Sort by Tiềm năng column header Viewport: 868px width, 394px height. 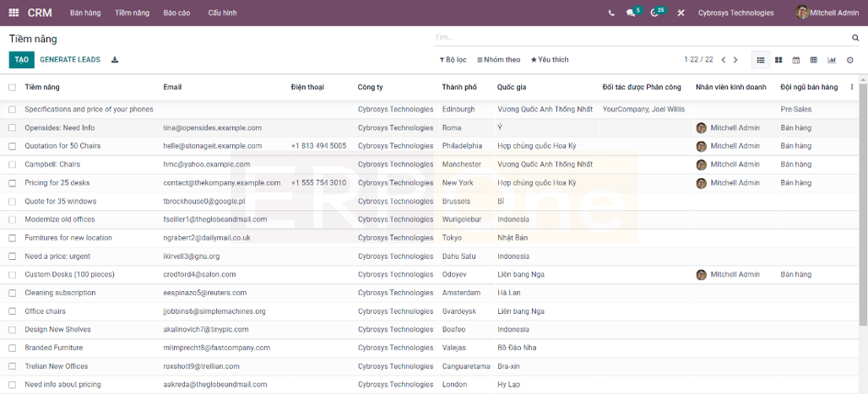(x=42, y=87)
